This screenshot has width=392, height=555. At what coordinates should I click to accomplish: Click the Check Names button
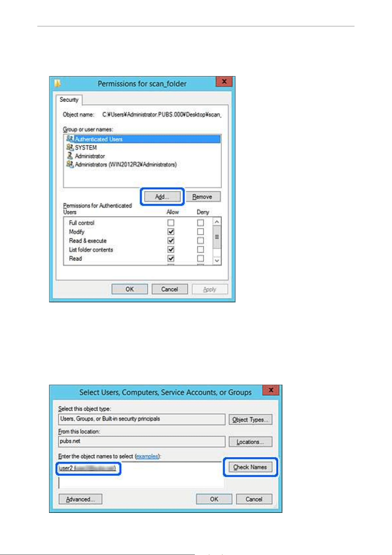pos(250,467)
